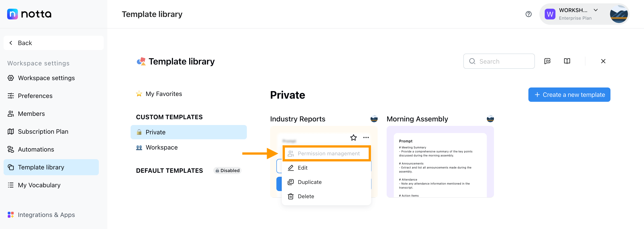Click the Morning Assembly owner avatar
Screen dimensions: 644x229
pos(490,119)
